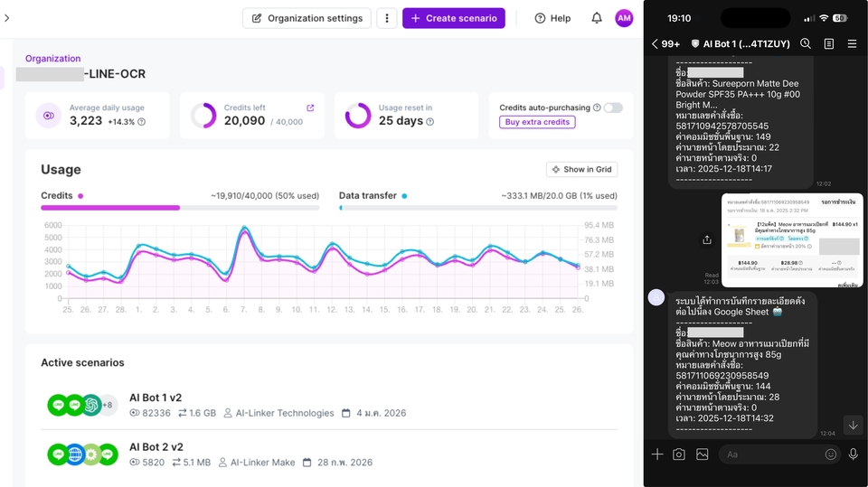The height and width of the screenshot is (487, 868).
Task: Tap the emoji sticker icon in message field
Action: 831,454
